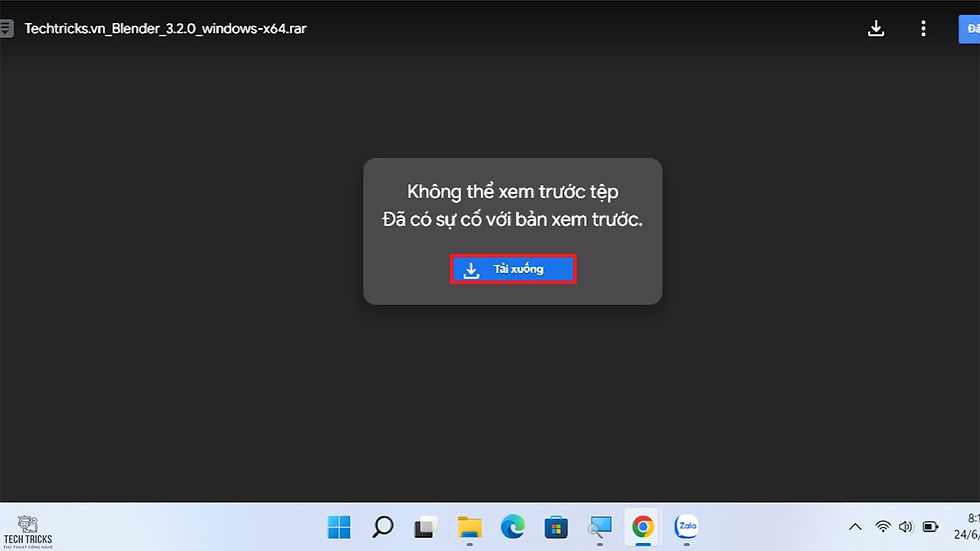
Task: Open Microsoft Store from taskbar
Action: (556, 527)
